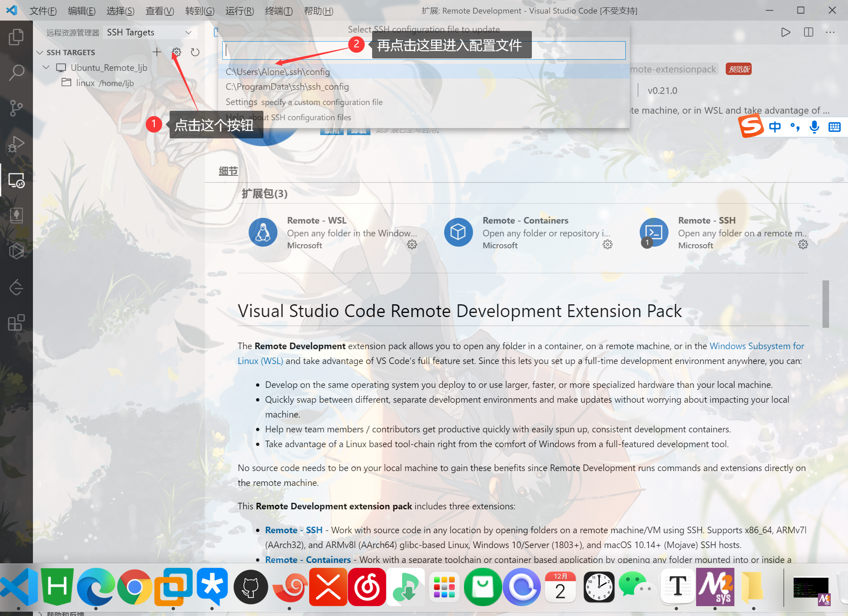Open the SSH Targets dropdown selector

(150, 32)
